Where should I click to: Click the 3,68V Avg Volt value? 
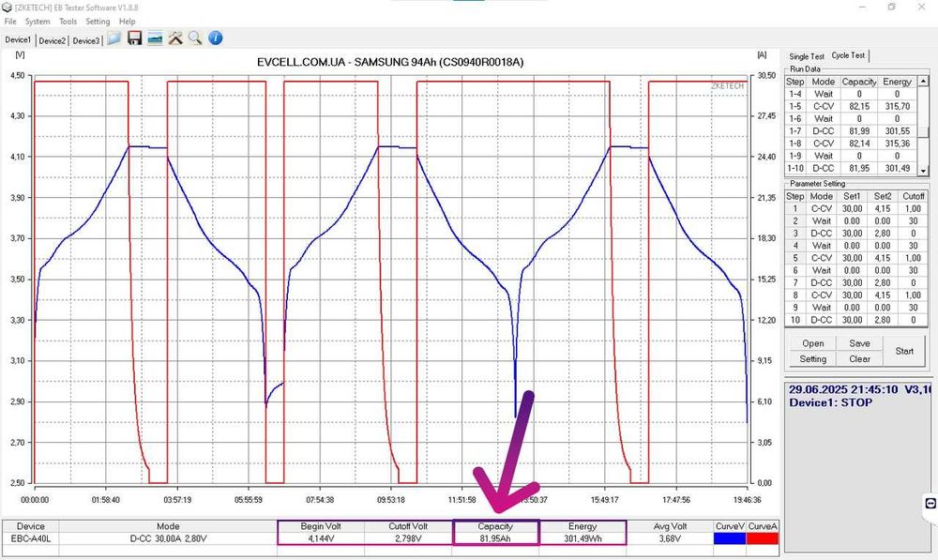(670, 538)
